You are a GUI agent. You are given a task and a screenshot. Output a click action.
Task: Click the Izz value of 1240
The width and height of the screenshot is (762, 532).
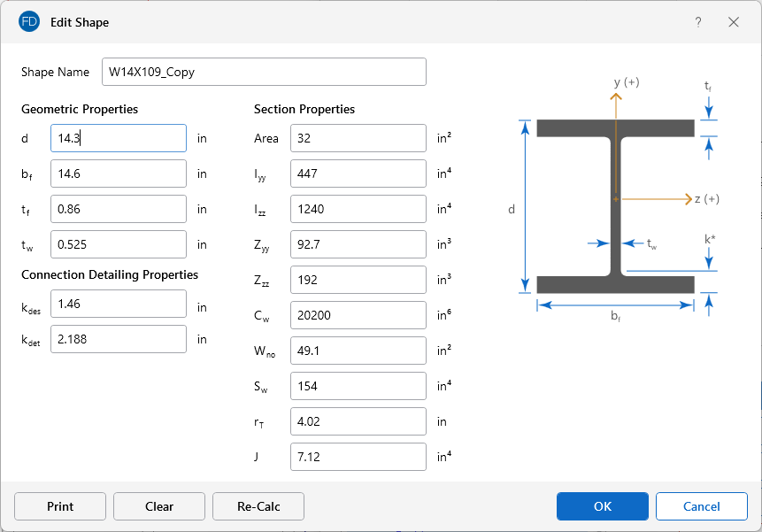point(358,209)
